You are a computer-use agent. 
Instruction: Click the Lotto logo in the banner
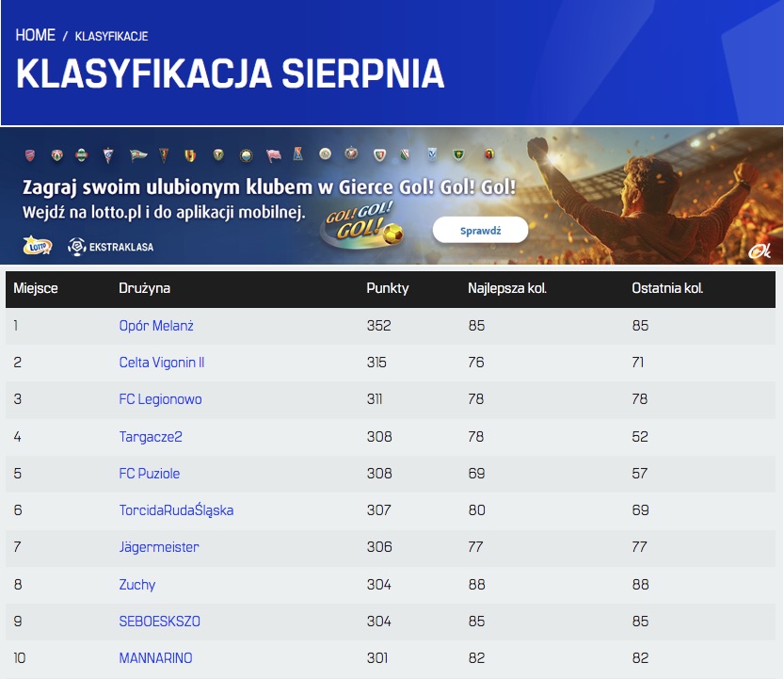coord(38,245)
